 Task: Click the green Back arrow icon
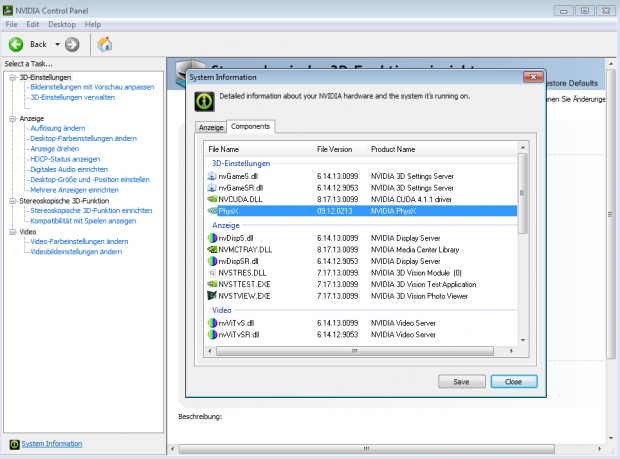point(17,44)
